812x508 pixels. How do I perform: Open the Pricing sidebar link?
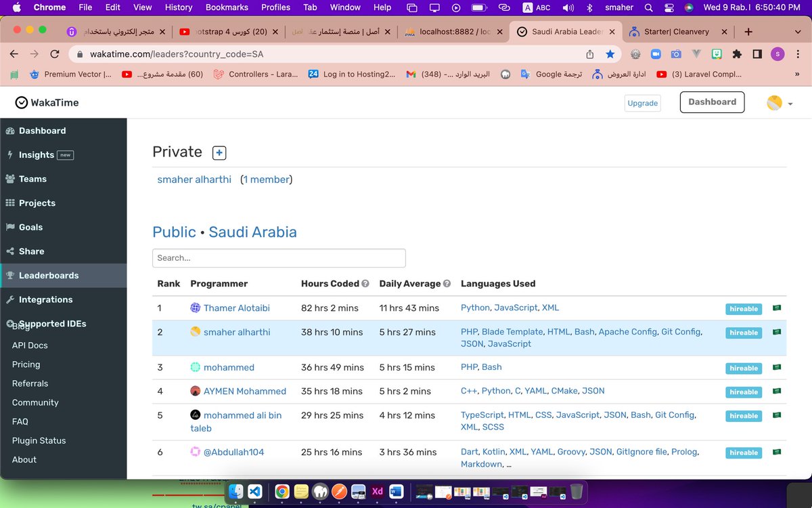[26, 364]
